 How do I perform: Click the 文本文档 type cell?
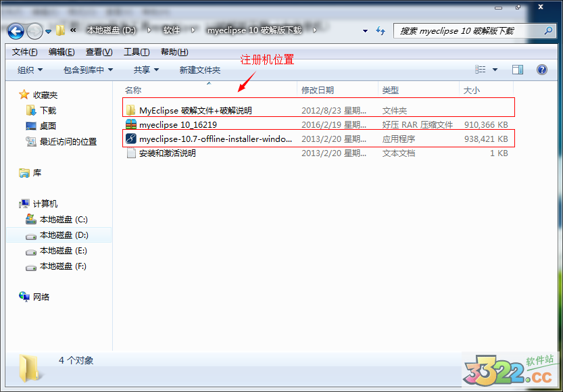coord(399,153)
